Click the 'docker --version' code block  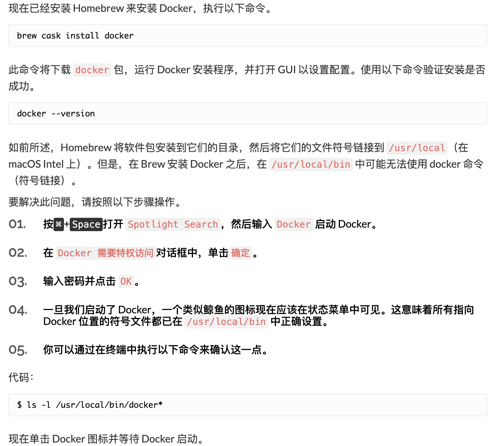pos(248,114)
